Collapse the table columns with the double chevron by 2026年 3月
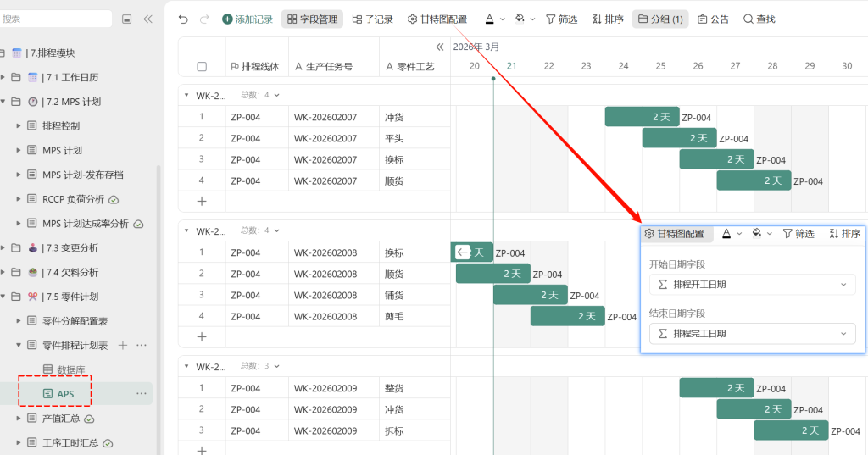 click(x=440, y=47)
